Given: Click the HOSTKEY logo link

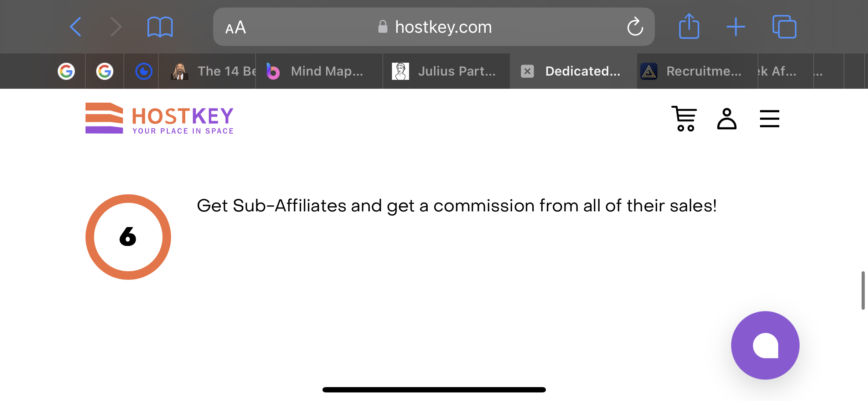Looking at the screenshot, I should [159, 119].
